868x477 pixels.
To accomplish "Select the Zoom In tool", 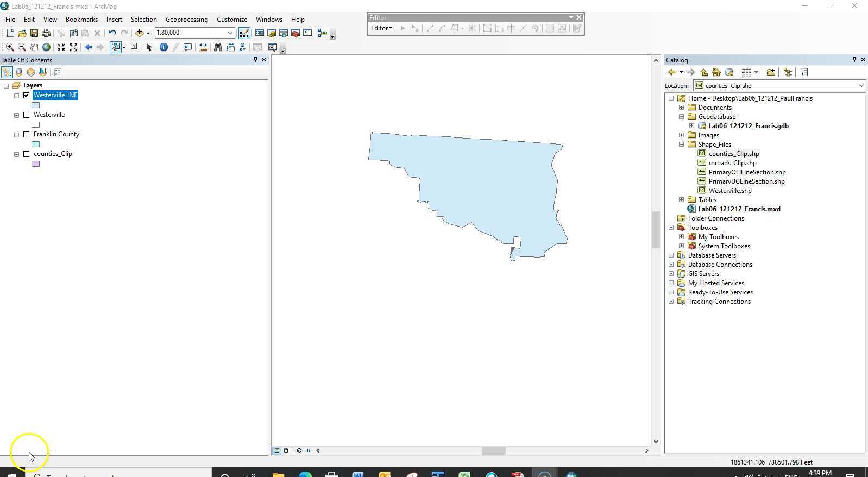I will click(10, 47).
